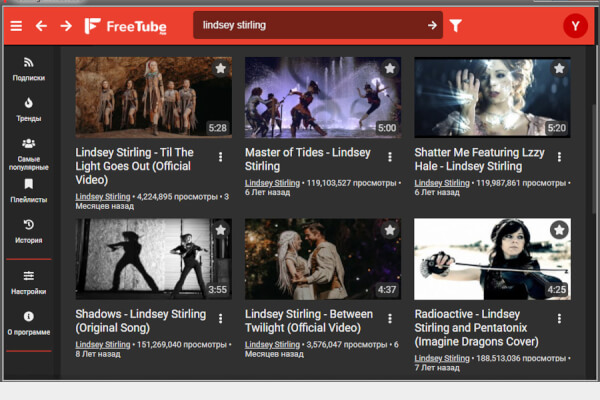Open О программе about page
The height and width of the screenshot is (400, 600).
point(29,323)
